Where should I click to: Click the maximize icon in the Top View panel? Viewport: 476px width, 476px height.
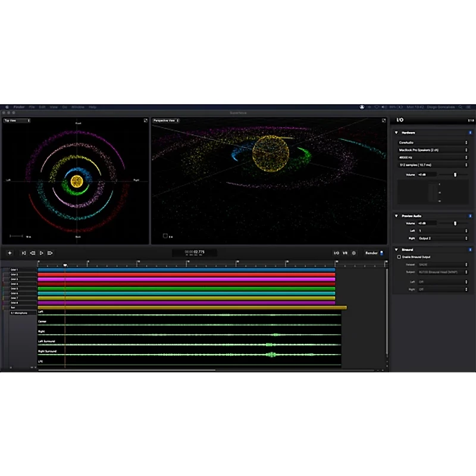click(145, 120)
